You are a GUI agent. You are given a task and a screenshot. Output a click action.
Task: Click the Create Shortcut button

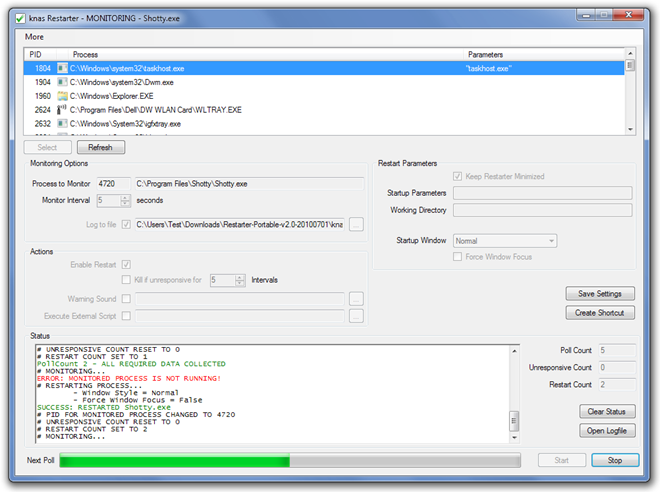[x=600, y=313]
